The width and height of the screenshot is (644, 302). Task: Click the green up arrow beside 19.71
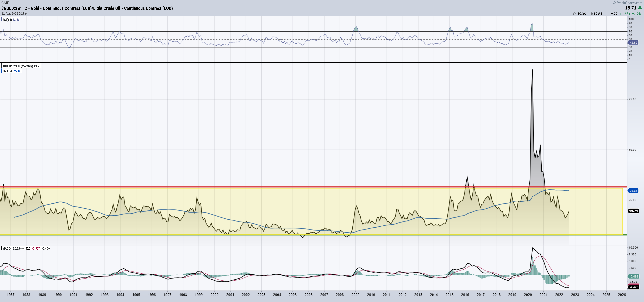point(640,8)
